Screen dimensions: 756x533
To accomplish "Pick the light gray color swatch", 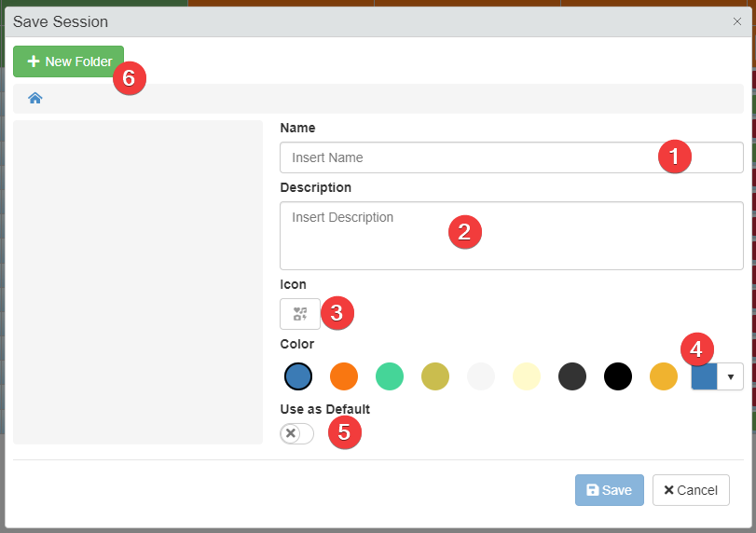I will coord(481,376).
